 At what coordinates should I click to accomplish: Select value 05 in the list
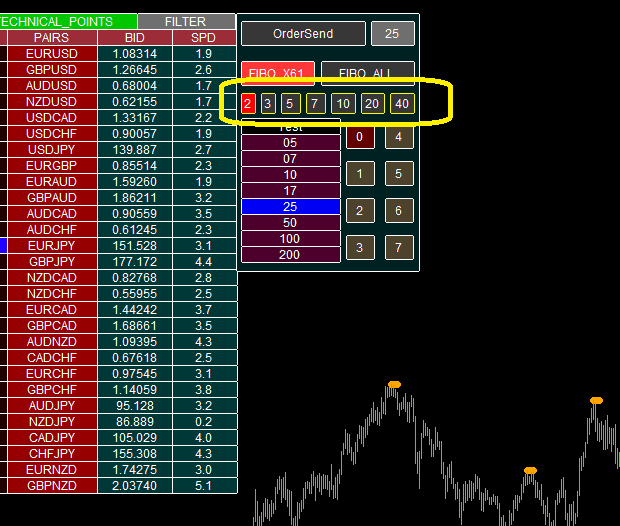click(291, 143)
